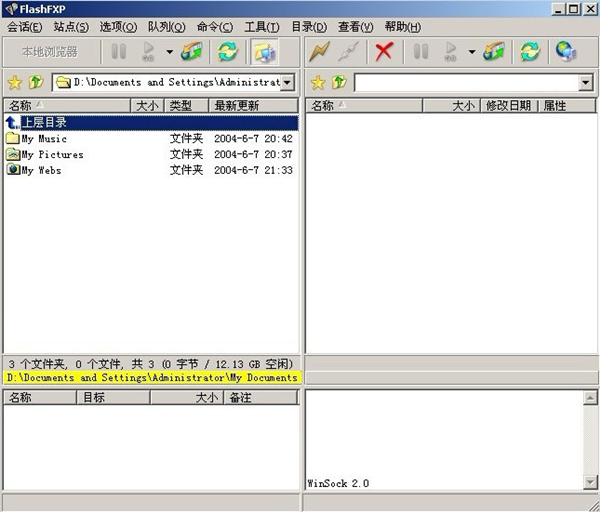This screenshot has width=607, height=517.
Task: Expand the remote path dropdown
Action: point(586,83)
